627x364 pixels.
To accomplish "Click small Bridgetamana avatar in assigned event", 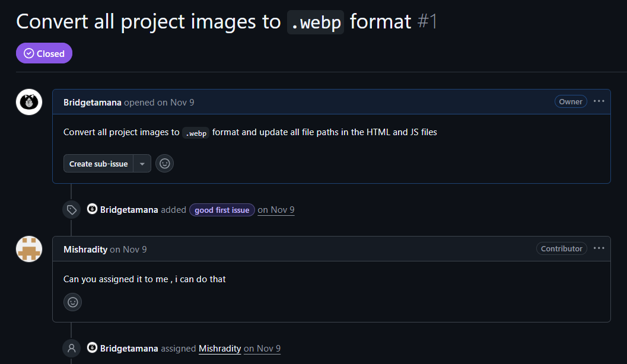I will tap(92, 348).
